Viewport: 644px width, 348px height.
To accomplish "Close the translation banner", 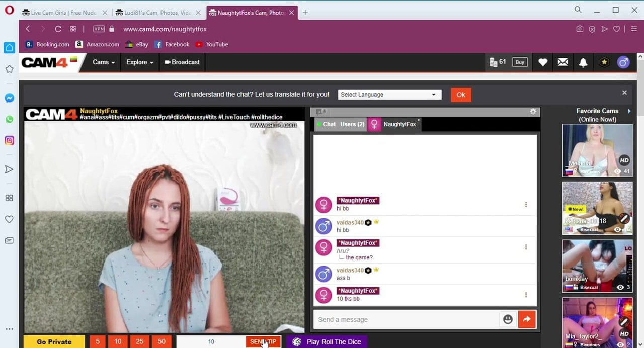I will [x=624, y=93].
